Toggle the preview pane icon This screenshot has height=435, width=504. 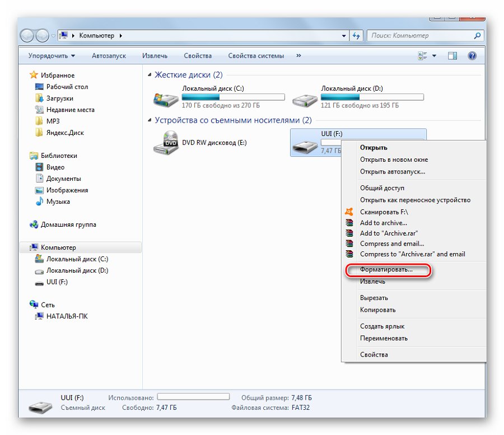tap(452, 56)
